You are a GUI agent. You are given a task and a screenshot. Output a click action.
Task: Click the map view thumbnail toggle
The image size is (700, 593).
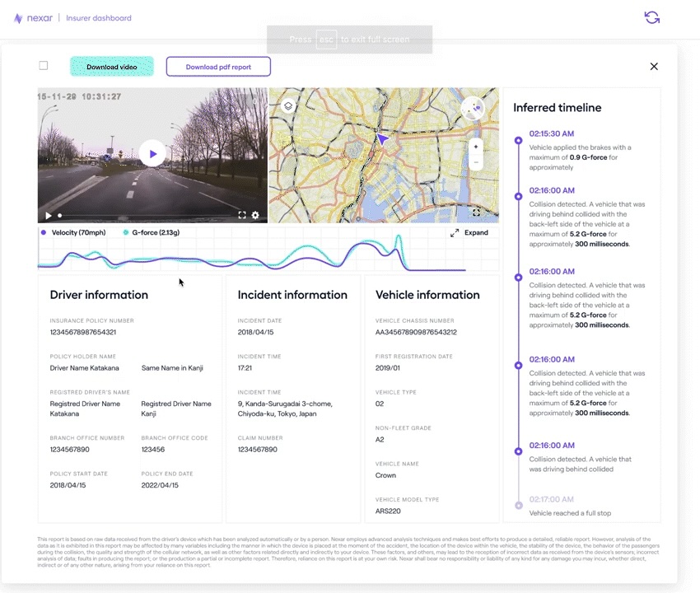point(474,109)
